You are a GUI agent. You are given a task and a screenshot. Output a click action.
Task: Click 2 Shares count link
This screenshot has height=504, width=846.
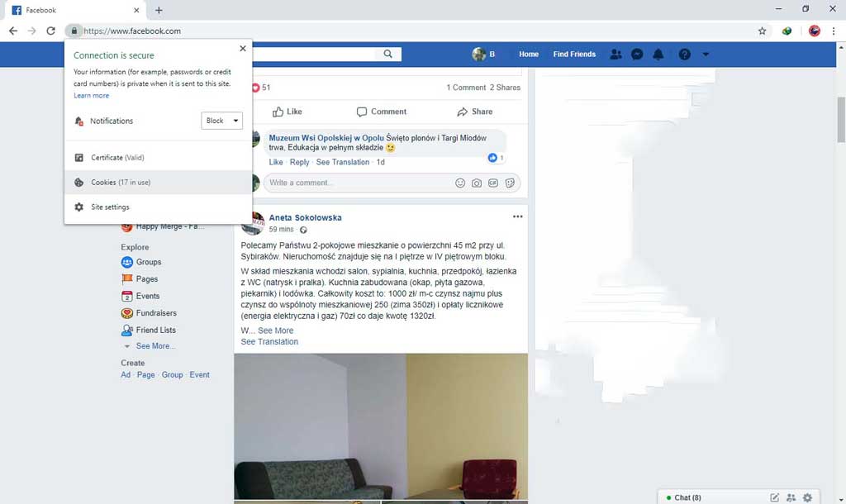505,88
